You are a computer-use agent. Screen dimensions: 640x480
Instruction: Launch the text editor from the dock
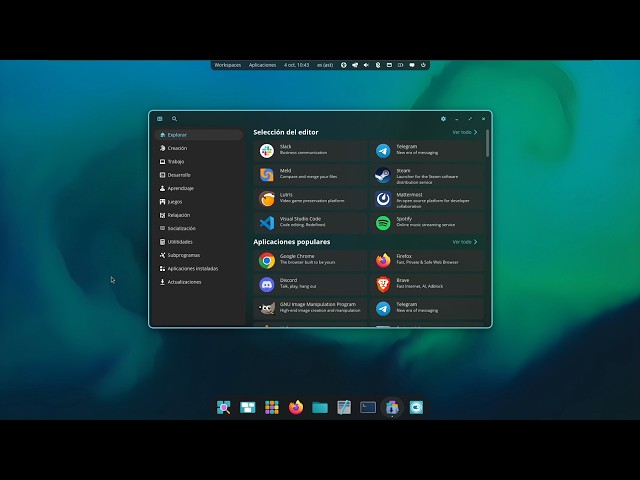coord(344,407)
